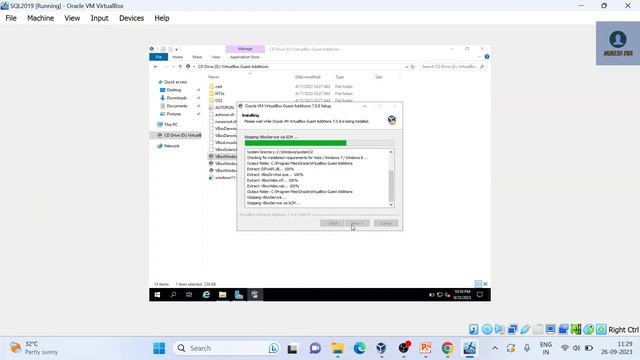Open the hard disk activity indicator
The image size is (640, 360).
coord(473,329)
